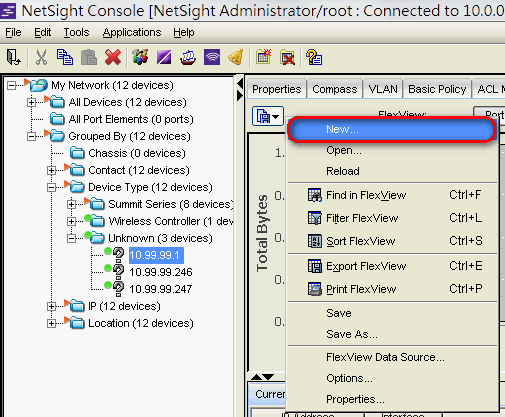Click the 10.99.99.247 device question icon
Screen dimensions: 505x417
pyautogui.click(x=118, y=288)
